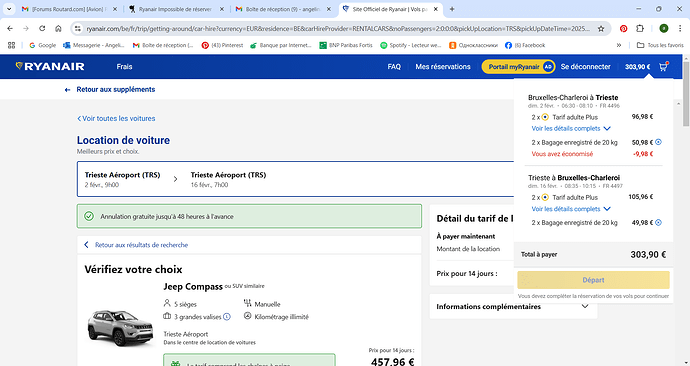Screen dimensions: 690x366
Task: Expand Voir les détails complets for Trieste flight
Action: click(x=571, y=128)
